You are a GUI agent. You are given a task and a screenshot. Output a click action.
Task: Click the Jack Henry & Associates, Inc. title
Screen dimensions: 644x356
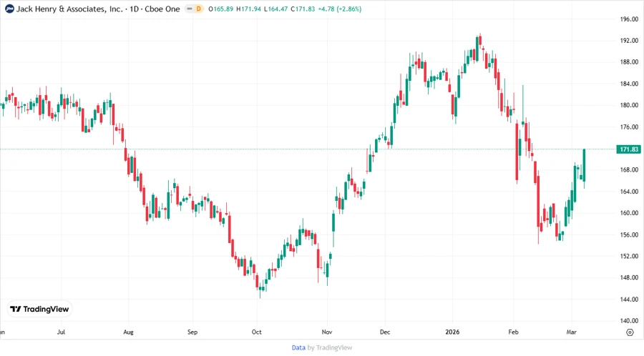(69, 9)
